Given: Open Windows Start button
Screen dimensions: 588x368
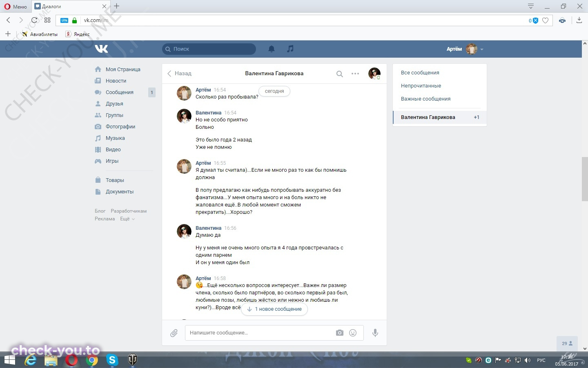Looking at the screenshot, I should (x=10, y=360).
